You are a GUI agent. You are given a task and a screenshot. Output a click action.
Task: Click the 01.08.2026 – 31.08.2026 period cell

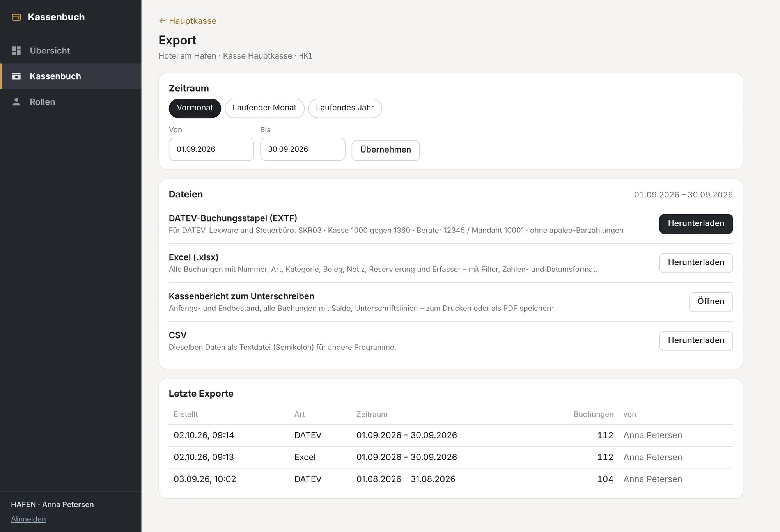coord(406,479)
